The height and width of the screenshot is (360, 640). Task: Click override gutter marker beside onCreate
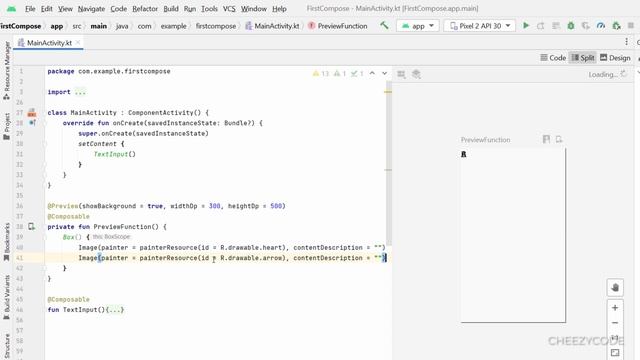point(32,123)
